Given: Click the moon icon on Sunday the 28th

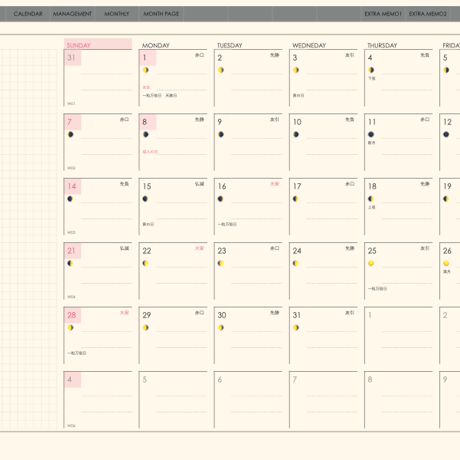Looking at the screenshot, I should (x=70, y=328).
